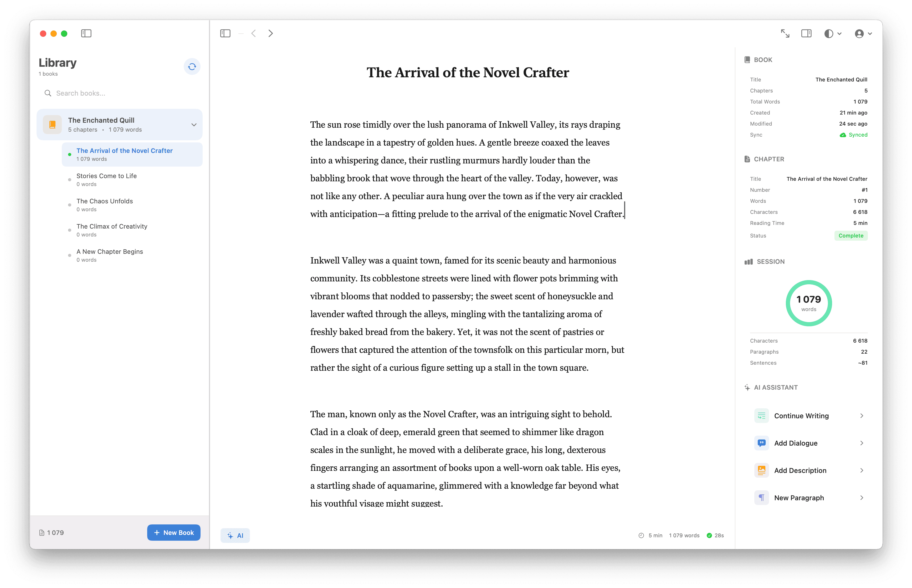Click the New Paragraph pilcrow icon
The width and height of the screenshot is (912, 588).
pyautogui.click(x=761, y=498)
